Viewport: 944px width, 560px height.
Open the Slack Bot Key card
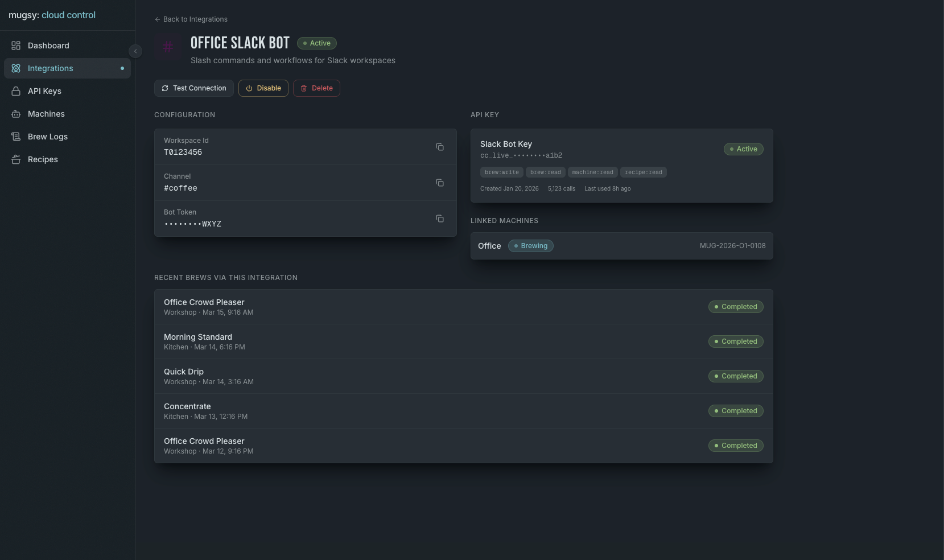(x=621, y=166)
